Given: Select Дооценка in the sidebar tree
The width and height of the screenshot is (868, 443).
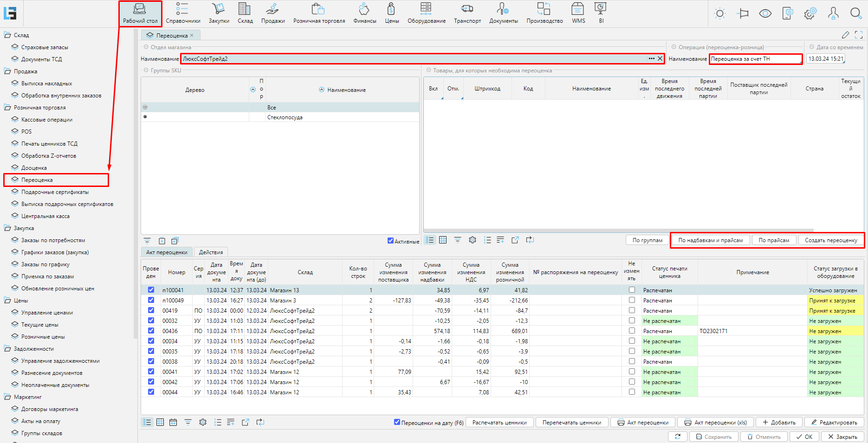Looking at the screenshot, I should 34,168.
